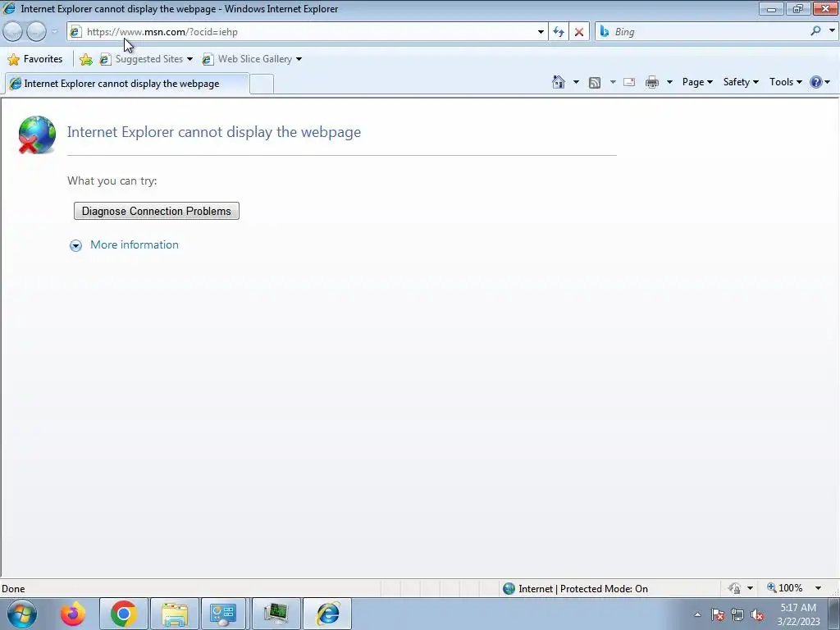Click the Help question mark icon
Image resolution: width=840 pixels, height=630 pixels.
click(x=816, y=82)
